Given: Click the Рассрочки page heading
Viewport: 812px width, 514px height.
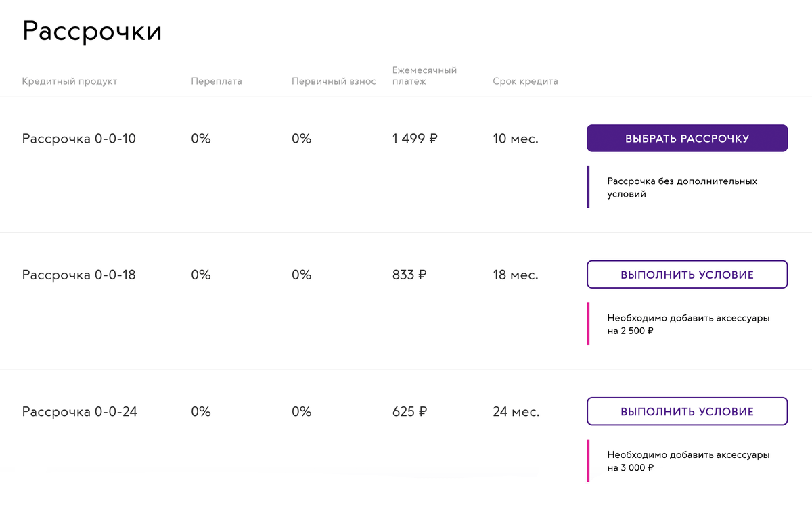Looking at the screenshot, I should 92,32.
